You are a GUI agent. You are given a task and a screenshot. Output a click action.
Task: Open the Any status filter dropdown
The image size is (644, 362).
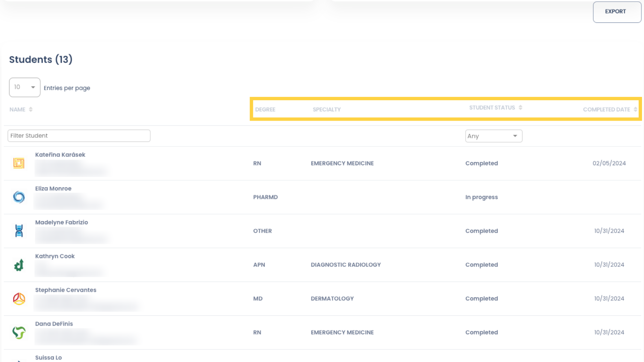point(494,136)
